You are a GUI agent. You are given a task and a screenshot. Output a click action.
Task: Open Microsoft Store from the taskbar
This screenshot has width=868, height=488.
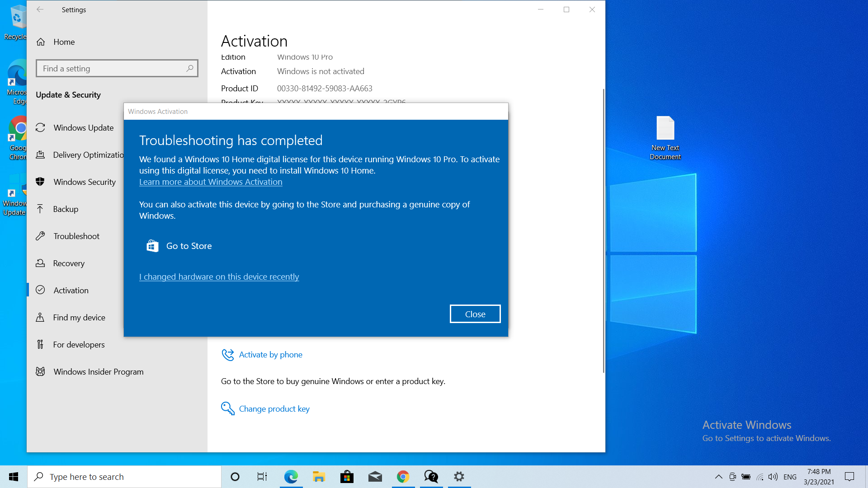(x=347, y=477)
